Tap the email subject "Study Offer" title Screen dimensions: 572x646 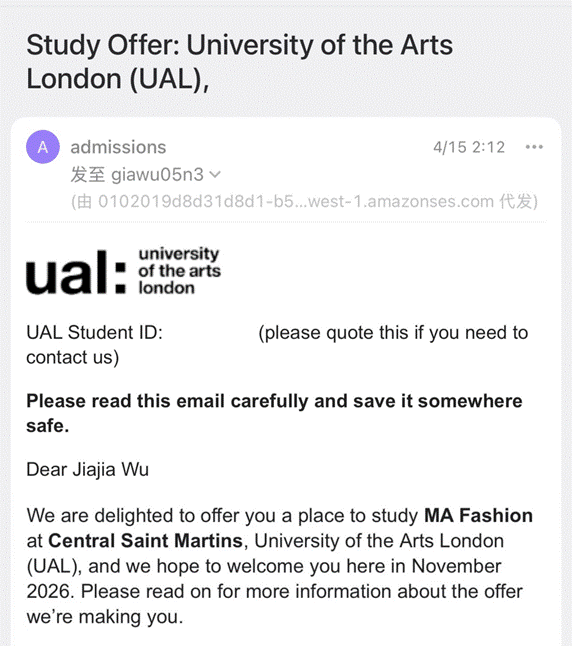pos(239,61)
